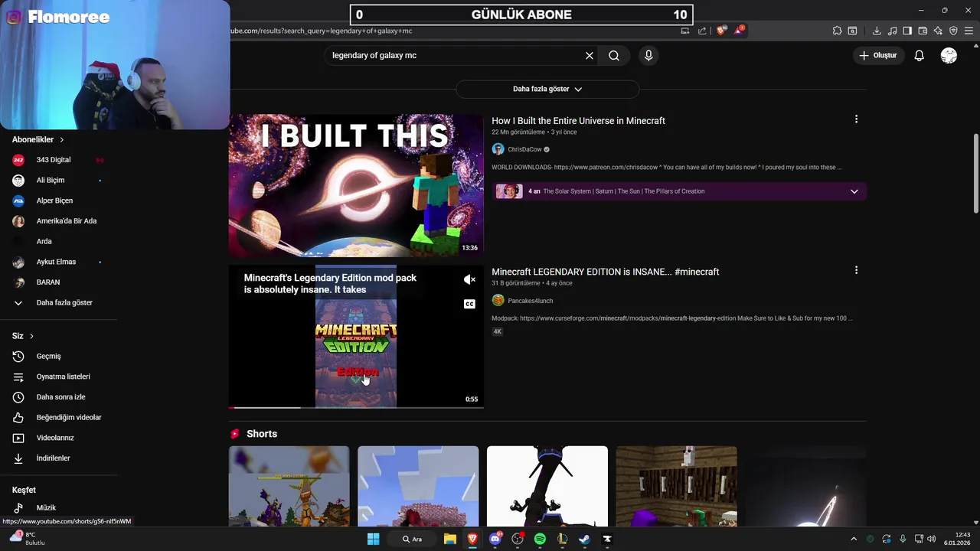Open the BARAN channel
The height and width of the screenshot is (551, 980).
(59, 282)
